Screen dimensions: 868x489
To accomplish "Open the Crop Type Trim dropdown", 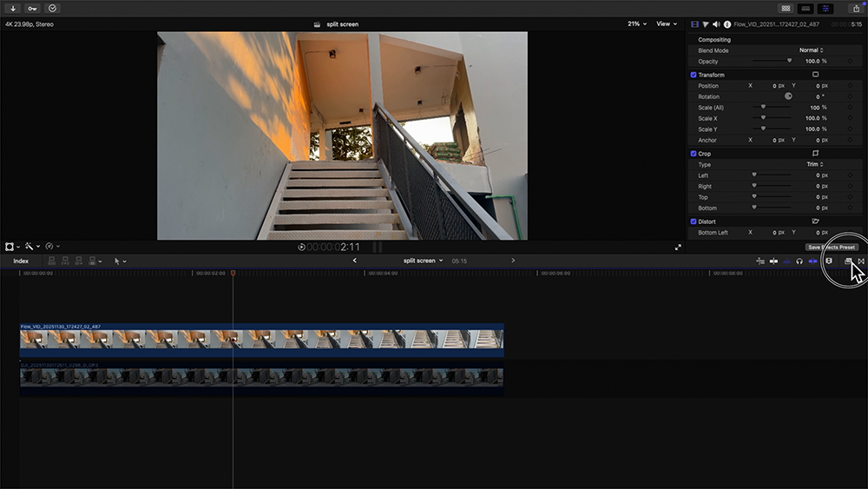I will (x=814, y=164).
